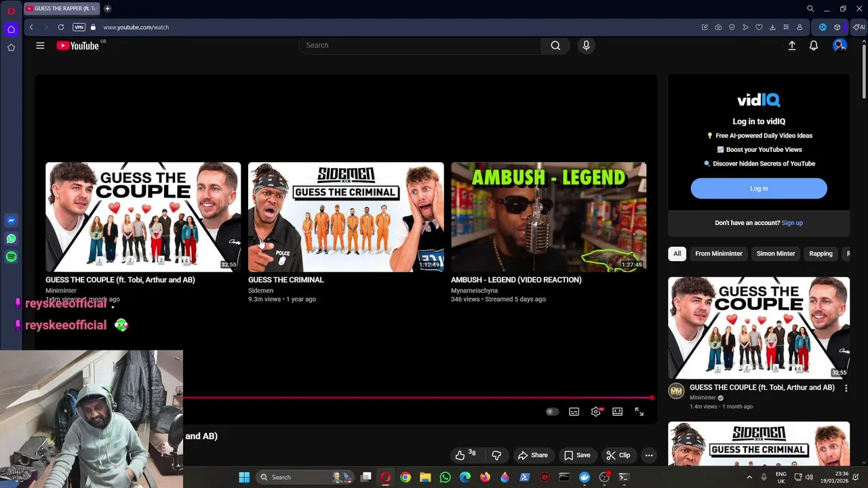Image resolution: width=868 pixels, height=488 pixels.
Task: Reload the page in browser
Action: click(61, 27)
